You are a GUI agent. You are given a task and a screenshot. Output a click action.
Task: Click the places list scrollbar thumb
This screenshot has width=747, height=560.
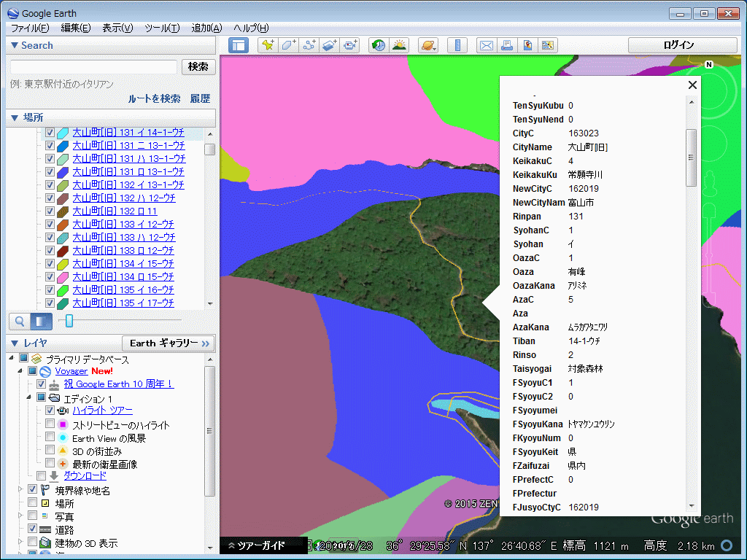[x=209, y=149]
